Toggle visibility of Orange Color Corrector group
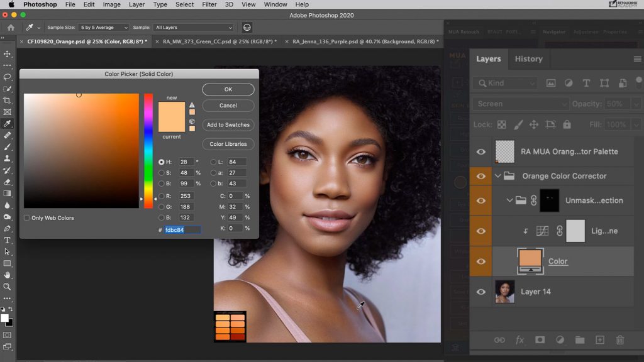Screen dimensions: 644x362 (481, 176)
